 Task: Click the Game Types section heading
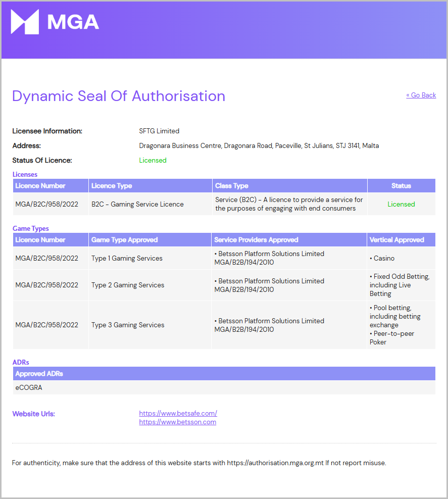tap(30, 228)
